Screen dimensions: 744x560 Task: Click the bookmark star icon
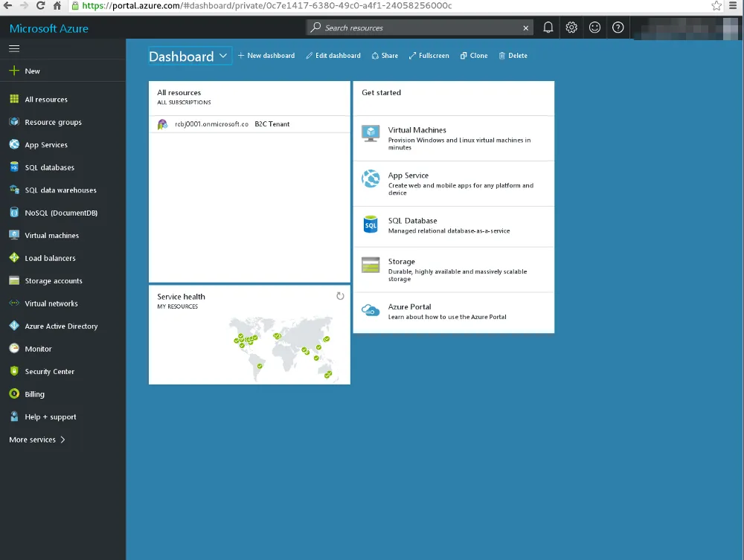click(716, 6)
